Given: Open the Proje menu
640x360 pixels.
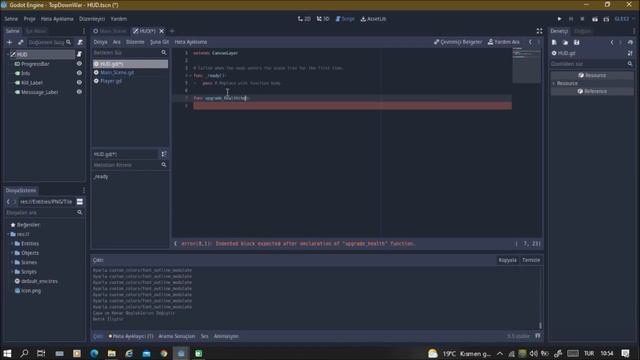Looking at the screenshot, I should click(x=29, y=19).
